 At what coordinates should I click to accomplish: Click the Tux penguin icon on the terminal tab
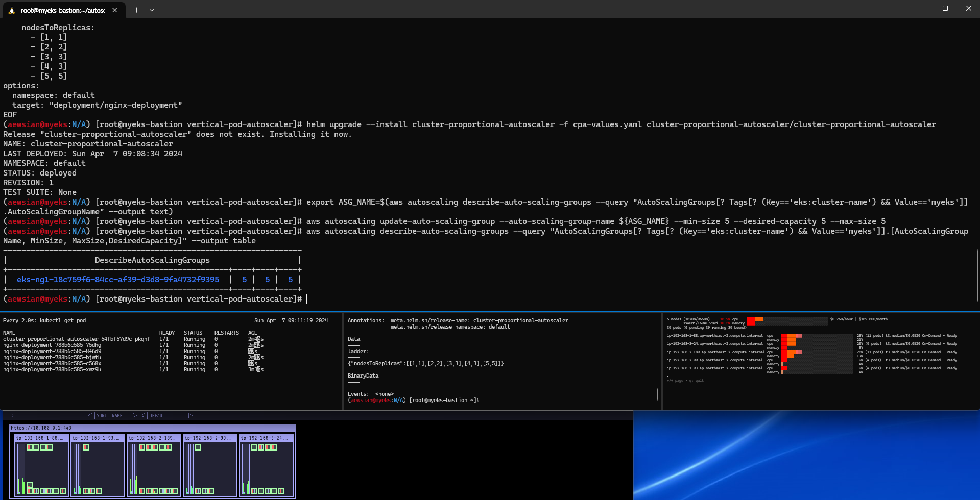(x=11, y=10)
